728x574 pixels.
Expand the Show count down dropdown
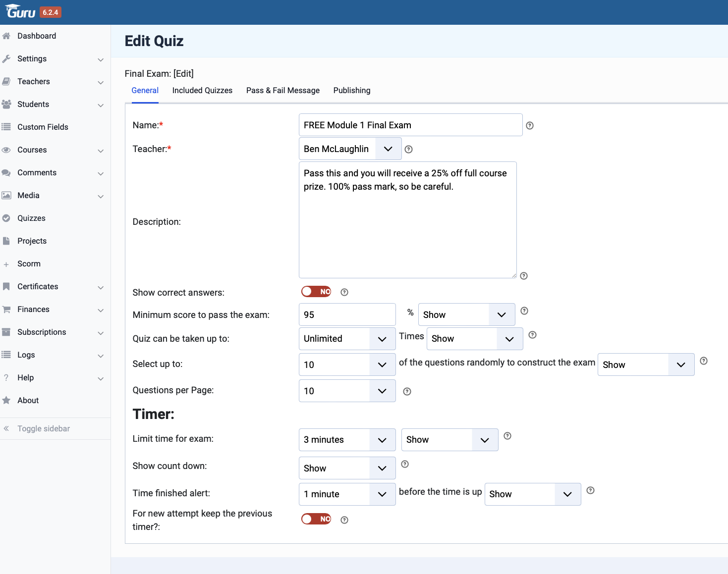click(x=347, y=469)
